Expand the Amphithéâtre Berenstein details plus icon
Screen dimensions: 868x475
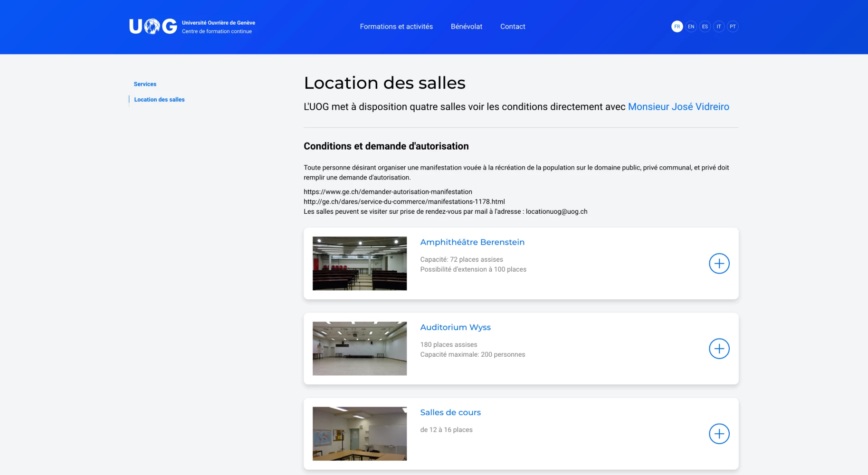pyautogui.click(x=719, y=264)
